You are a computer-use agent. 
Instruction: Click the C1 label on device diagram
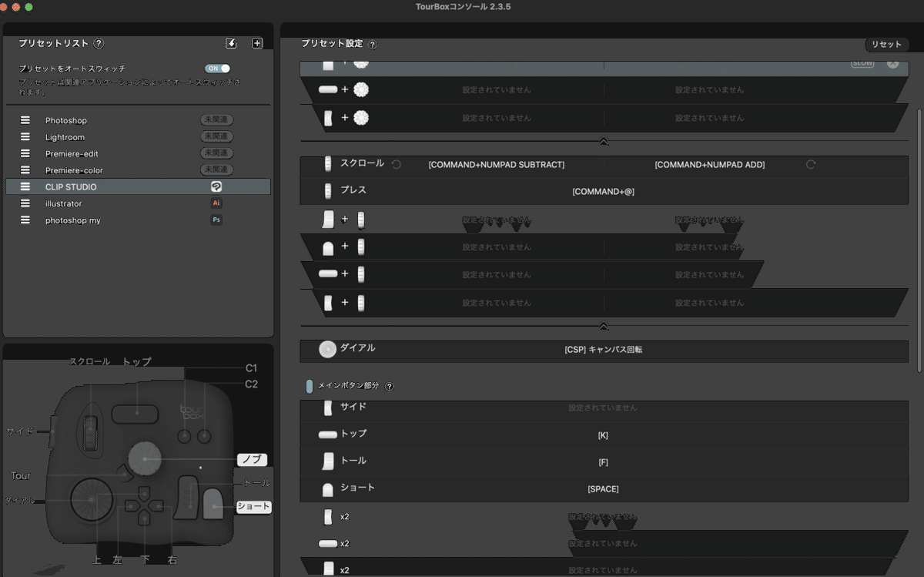[251, 368]
